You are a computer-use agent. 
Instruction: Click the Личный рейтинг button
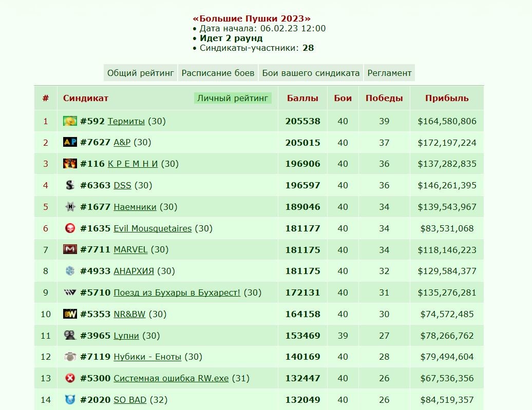[233, 98]
